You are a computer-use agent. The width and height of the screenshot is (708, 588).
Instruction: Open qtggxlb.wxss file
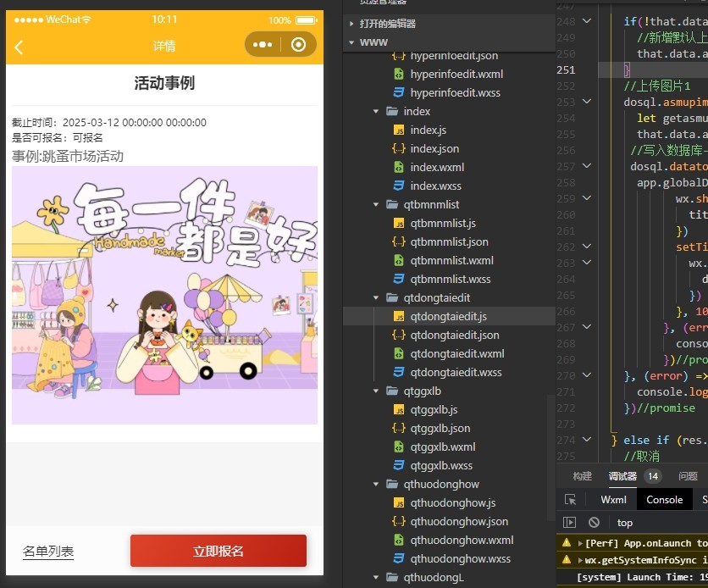click(441, 465)
